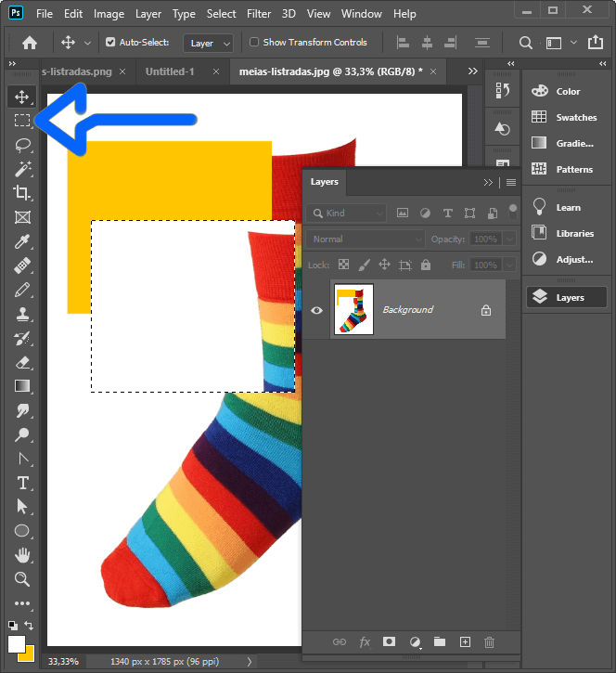Select the Healing Brush tool

22,265
